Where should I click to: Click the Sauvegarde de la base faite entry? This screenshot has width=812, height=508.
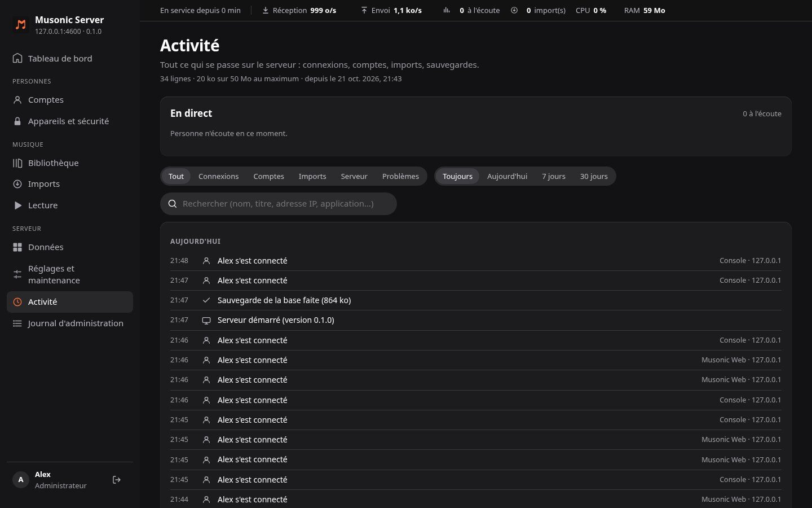click(x=476, y=300)
